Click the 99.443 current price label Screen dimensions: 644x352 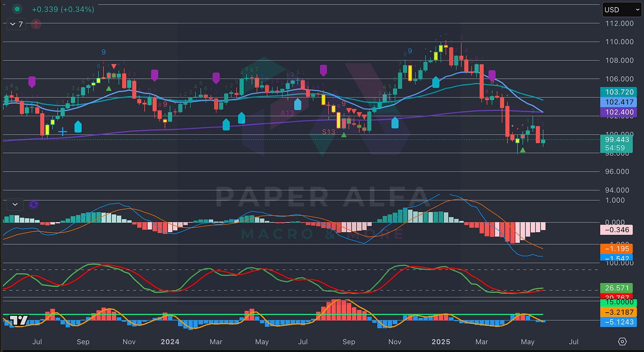pos(617,139)
